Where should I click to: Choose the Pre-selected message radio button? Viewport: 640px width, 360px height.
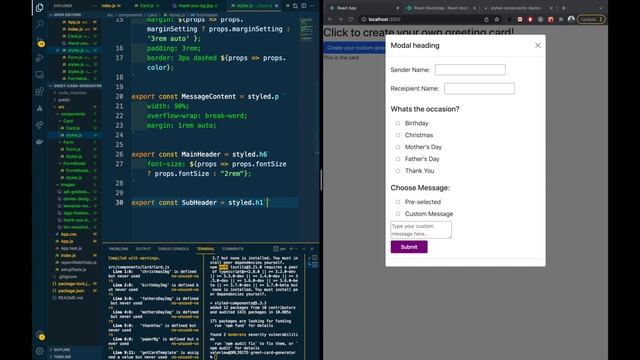[x=398, y=202]
